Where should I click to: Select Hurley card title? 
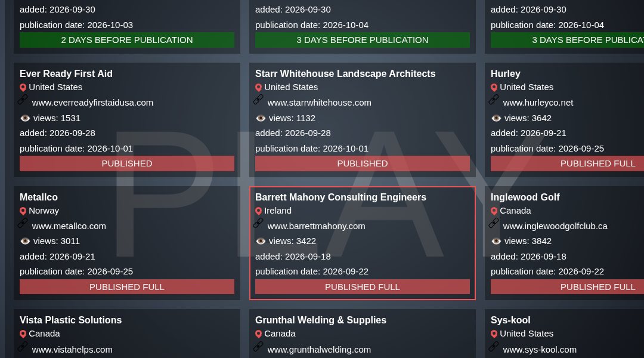[506, 73]
